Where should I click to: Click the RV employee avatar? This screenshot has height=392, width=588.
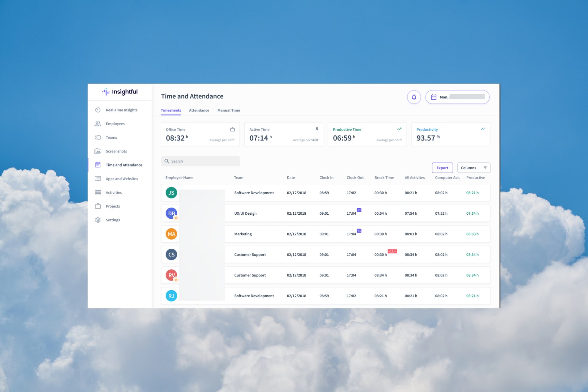(171, 275)
